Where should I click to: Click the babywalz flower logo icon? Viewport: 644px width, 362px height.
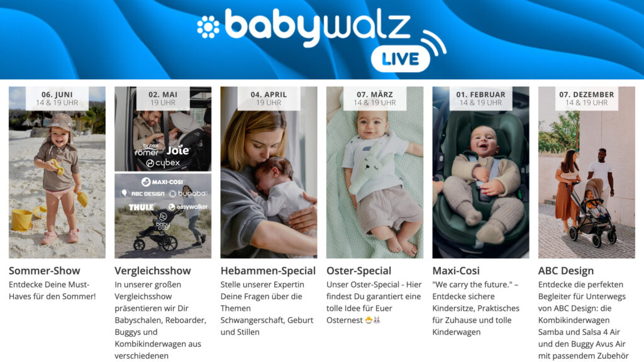point(208,27)
